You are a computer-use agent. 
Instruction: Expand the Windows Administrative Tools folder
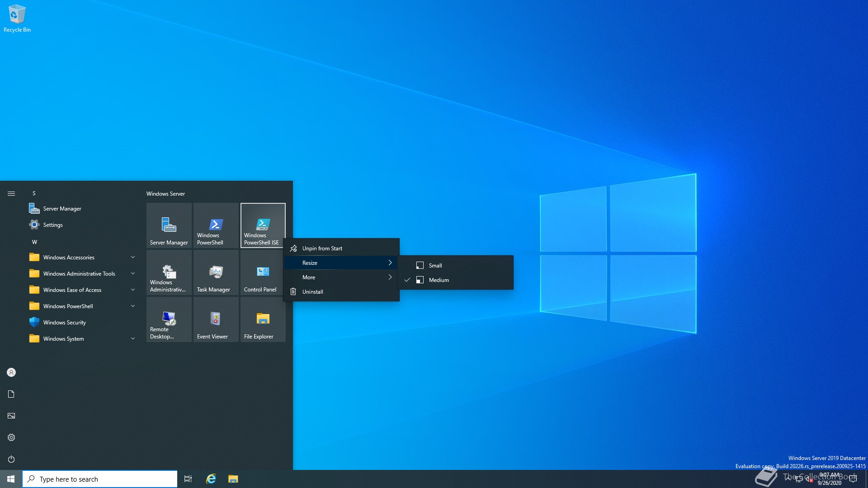[x=81, y=274]
